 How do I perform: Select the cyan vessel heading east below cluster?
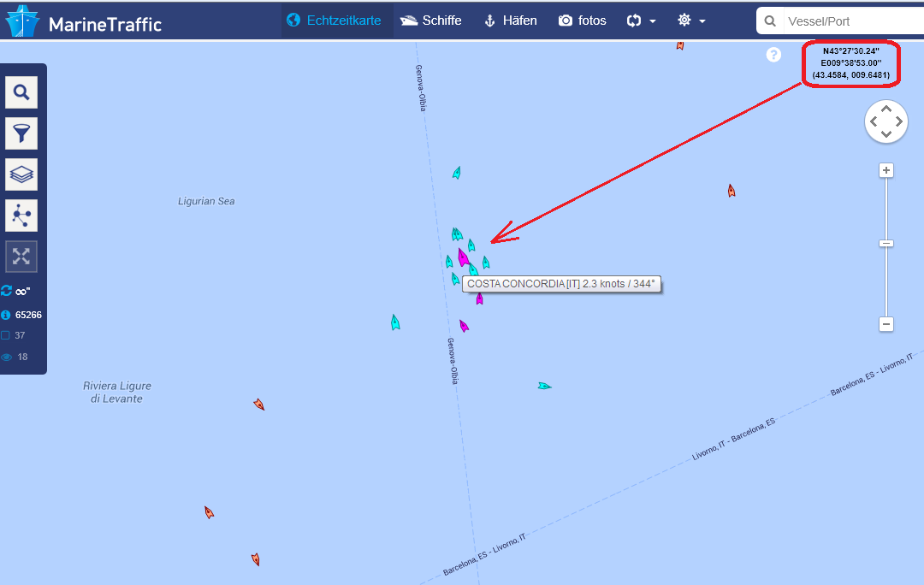[x=544, y=386]
